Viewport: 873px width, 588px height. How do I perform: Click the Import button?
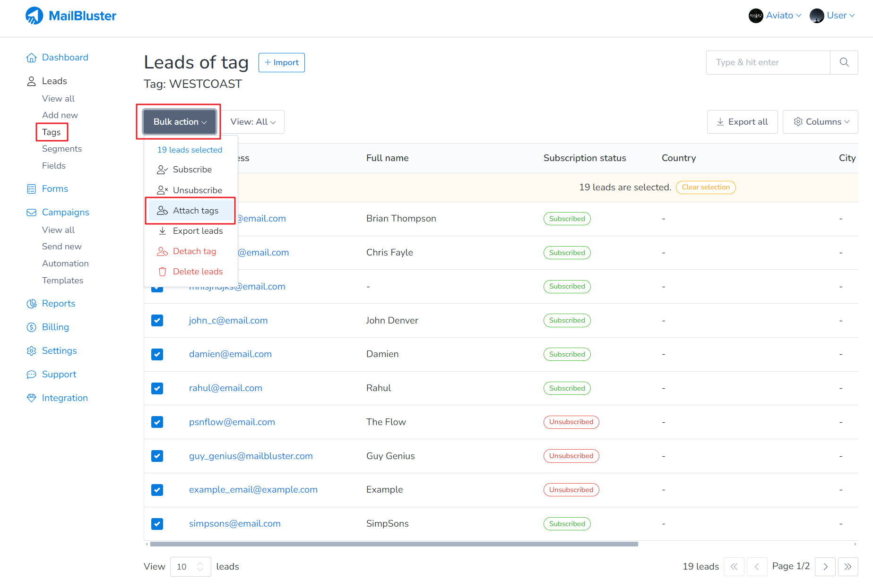pos(282,63)
